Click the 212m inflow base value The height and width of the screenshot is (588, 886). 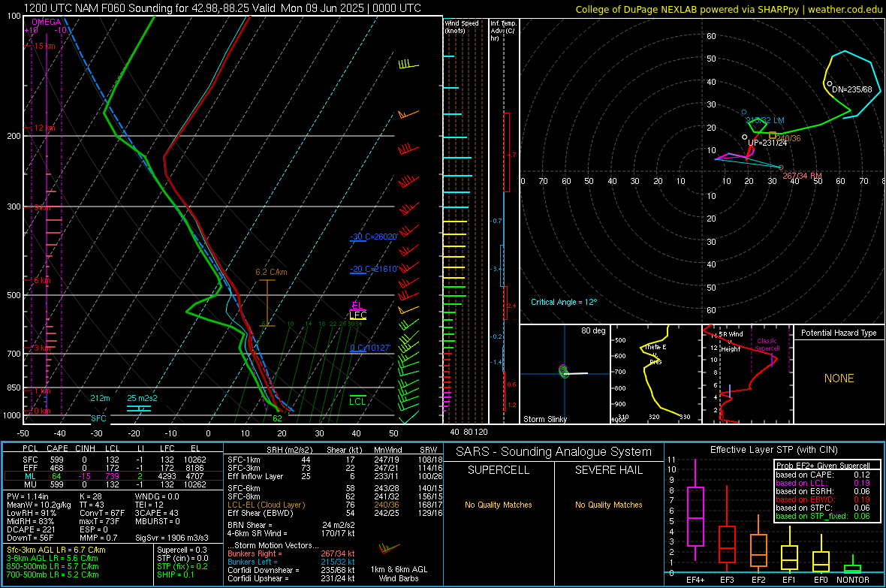click(x=100, y=398)
